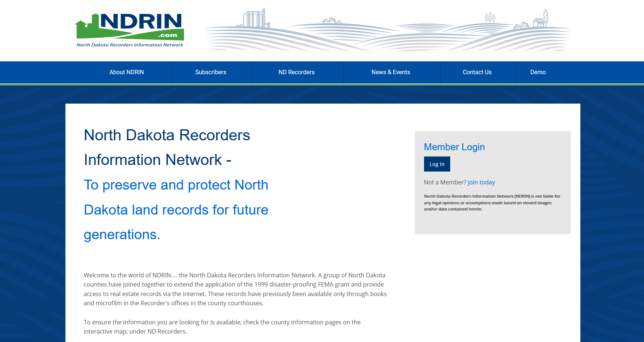Navigate to ND Recorders
This screenshot has height=342, width=644.
point(297,72)
